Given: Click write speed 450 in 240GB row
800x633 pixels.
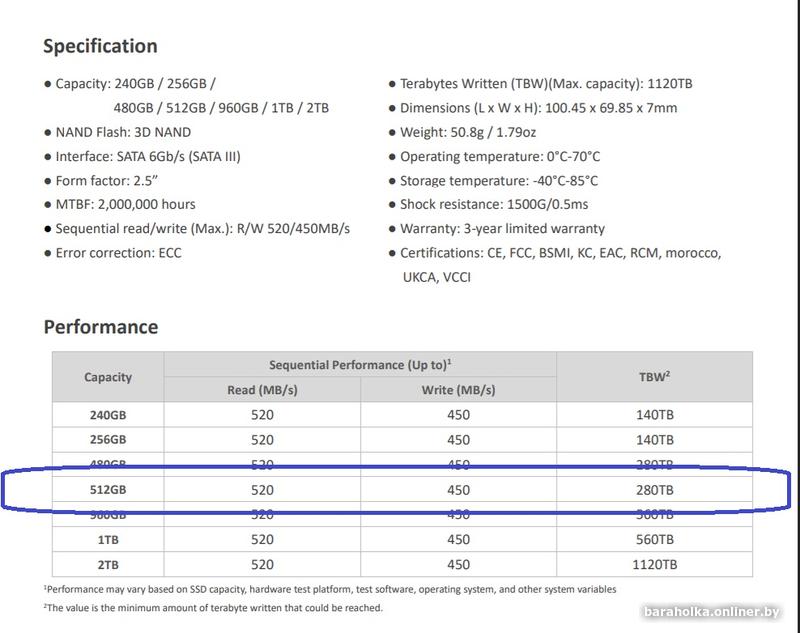Looking at the screenshot, I should point(458,415).
